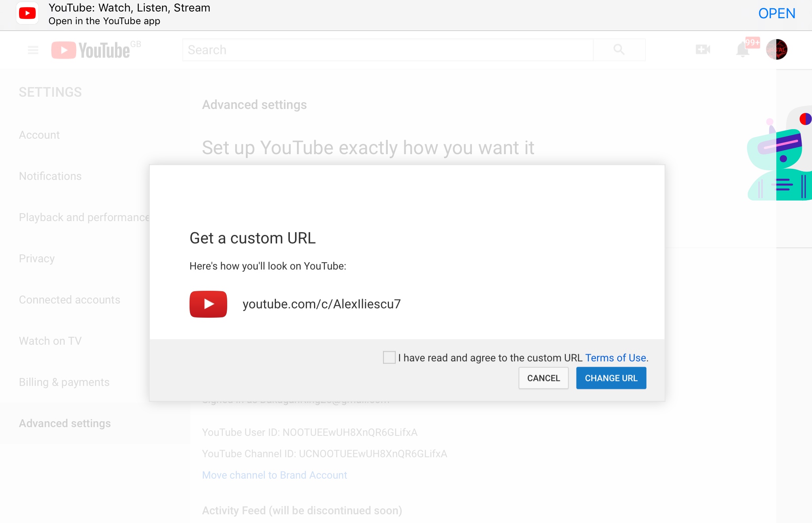Viewport: 812px width, 523px height.
Task: Tap the YouTube app icon in banner
Action: coord(27,13)
